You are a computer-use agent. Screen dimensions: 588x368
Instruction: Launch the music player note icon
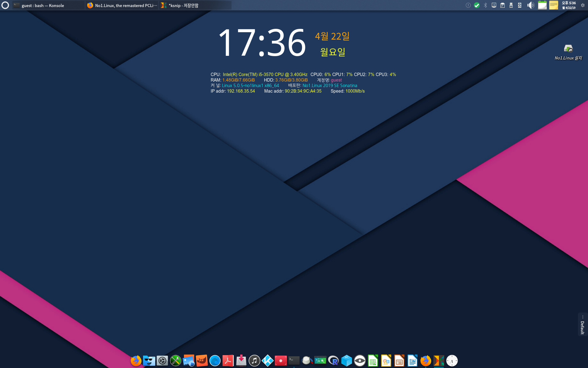point(254,361)
